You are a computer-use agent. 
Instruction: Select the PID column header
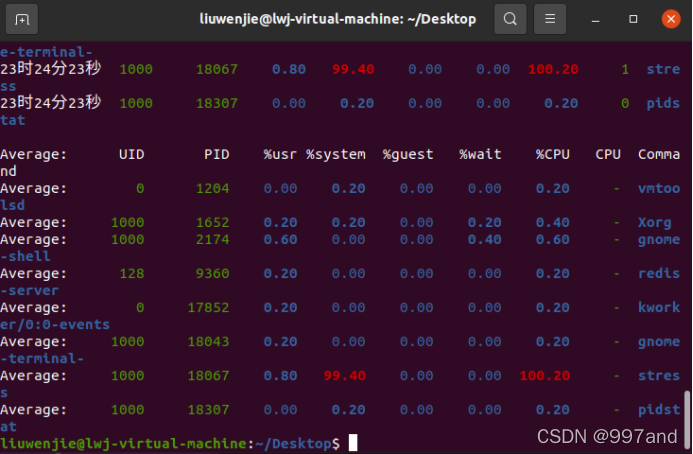click(217, 154)
